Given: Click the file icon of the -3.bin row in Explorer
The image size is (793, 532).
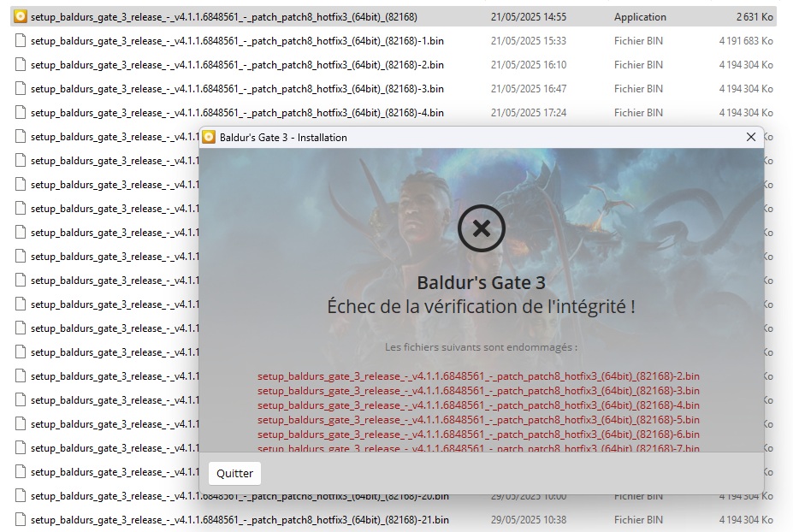Looking at the screenshot, I should tap(21, 88).
